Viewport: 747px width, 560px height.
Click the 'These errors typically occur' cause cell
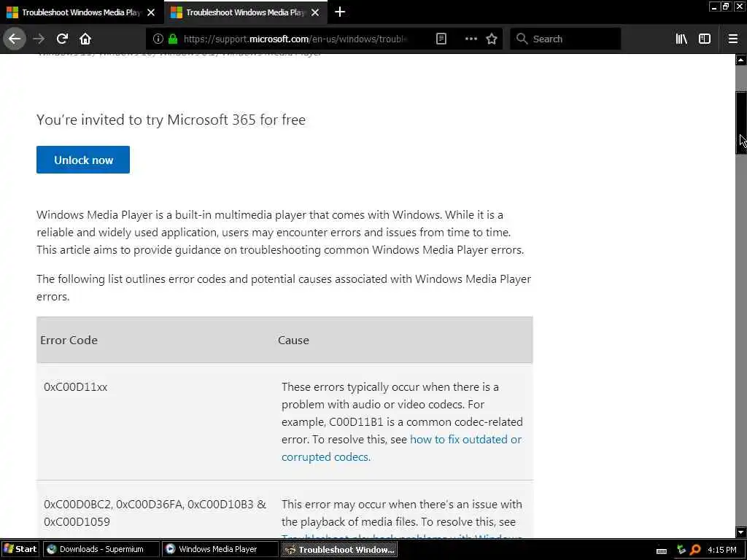click(402, 421)
